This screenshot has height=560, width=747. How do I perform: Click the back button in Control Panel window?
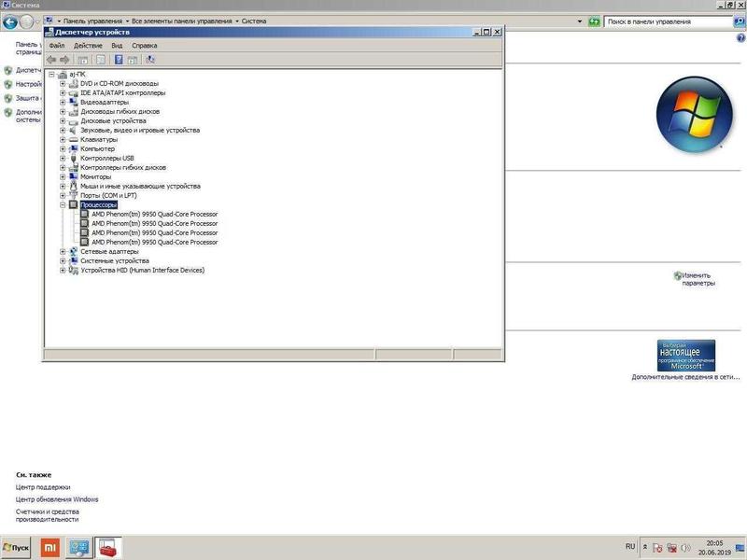(x=10, y=21)
